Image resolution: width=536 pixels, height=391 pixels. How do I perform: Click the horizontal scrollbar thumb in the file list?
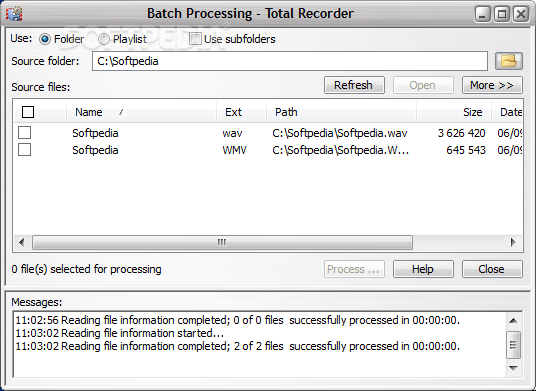222,242
